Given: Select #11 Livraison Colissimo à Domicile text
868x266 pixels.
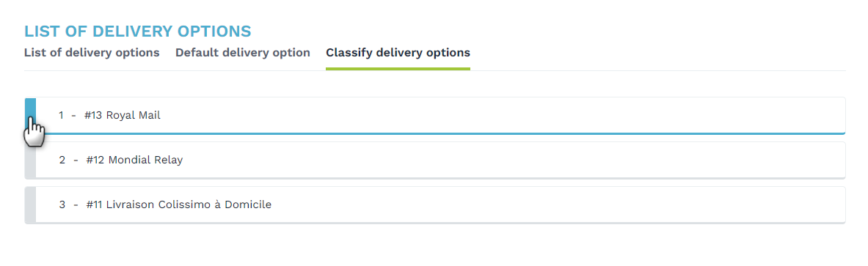Looking at the screenshot, I should (179, 204).
